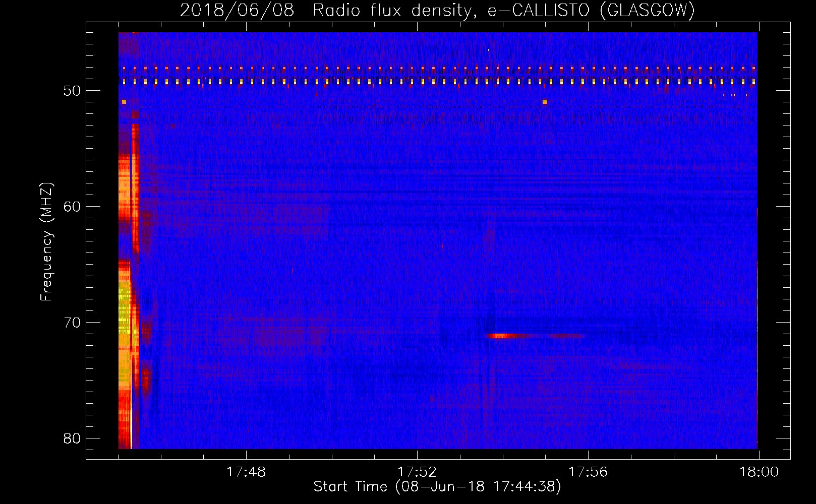
Task: Click the 80 frequency tick label
Action: (x=72, y=438)
